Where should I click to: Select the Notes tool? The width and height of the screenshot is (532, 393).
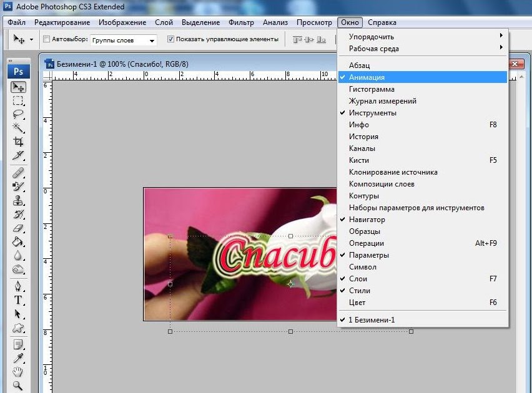(x=18, y=344)
